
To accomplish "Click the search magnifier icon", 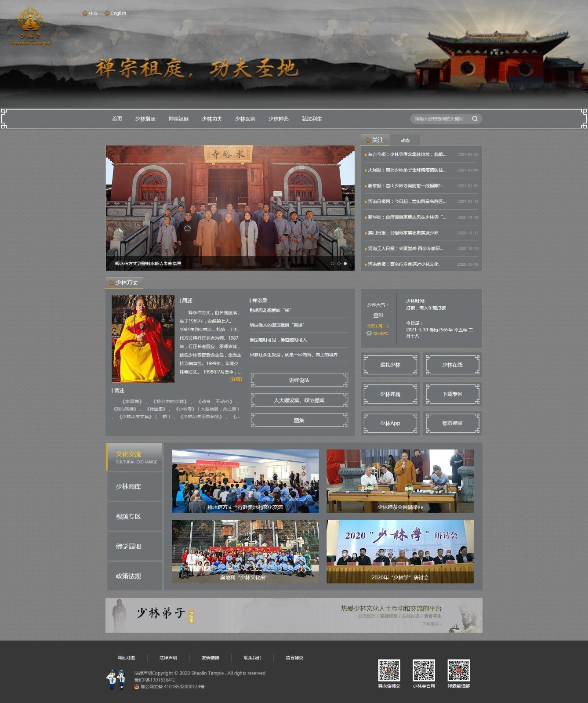I will [x=475, y=119].
